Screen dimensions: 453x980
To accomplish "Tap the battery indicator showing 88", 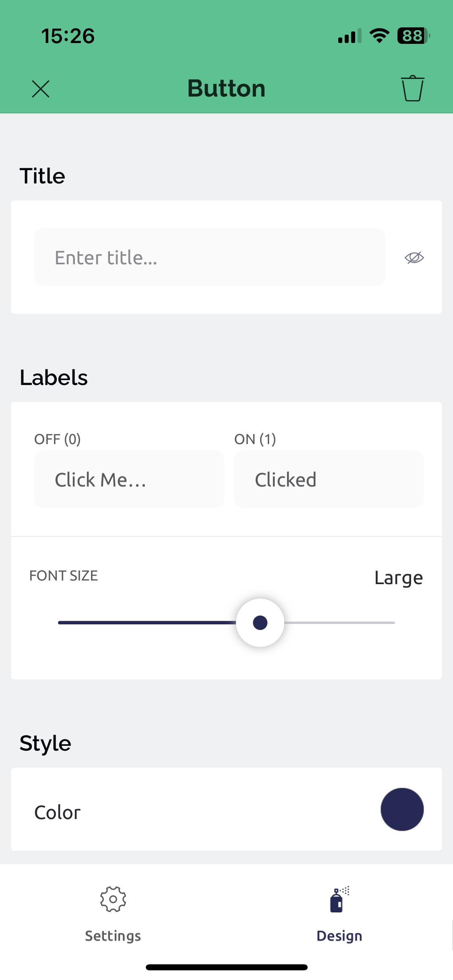I will [x=413, y=36].
